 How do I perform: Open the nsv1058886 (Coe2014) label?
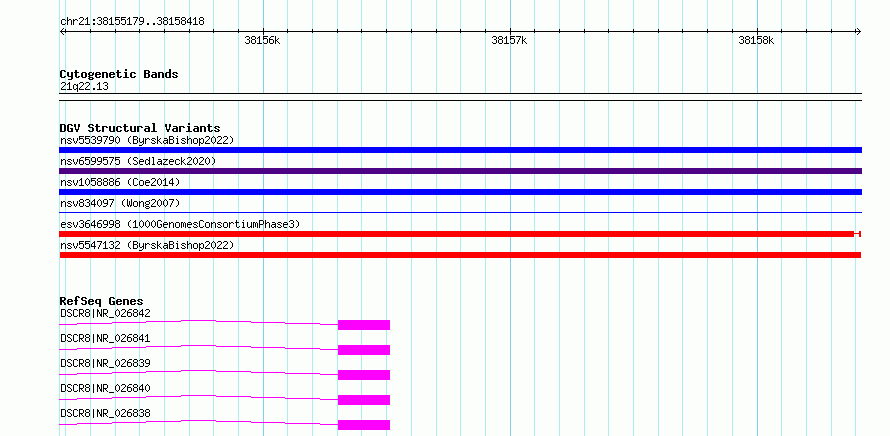pos(120,182)
